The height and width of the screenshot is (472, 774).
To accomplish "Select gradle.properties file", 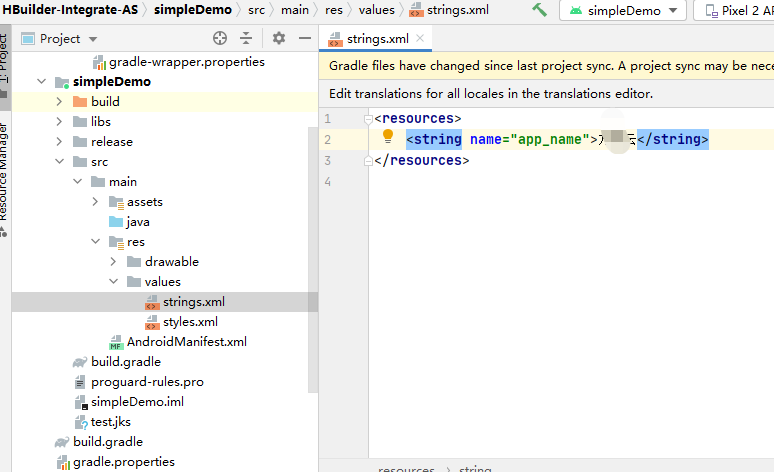I will click(x=115, y=462).
